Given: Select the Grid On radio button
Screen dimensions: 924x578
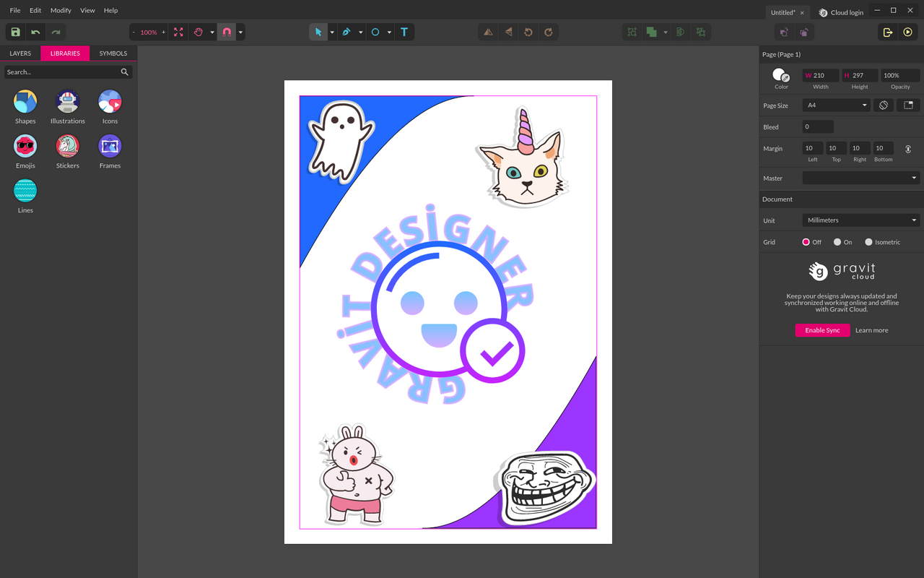Looking at the screenshot, I should pos(837,242).
